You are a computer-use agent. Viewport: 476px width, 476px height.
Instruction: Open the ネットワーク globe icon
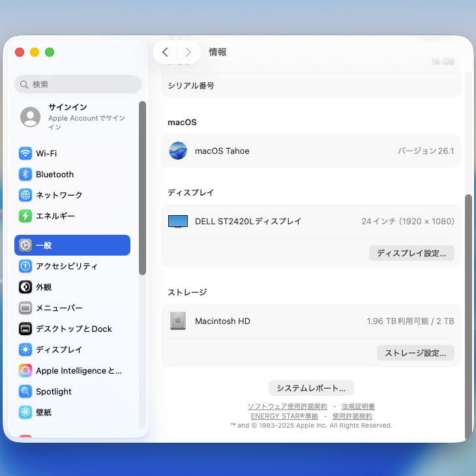click(x=25, y=195)
